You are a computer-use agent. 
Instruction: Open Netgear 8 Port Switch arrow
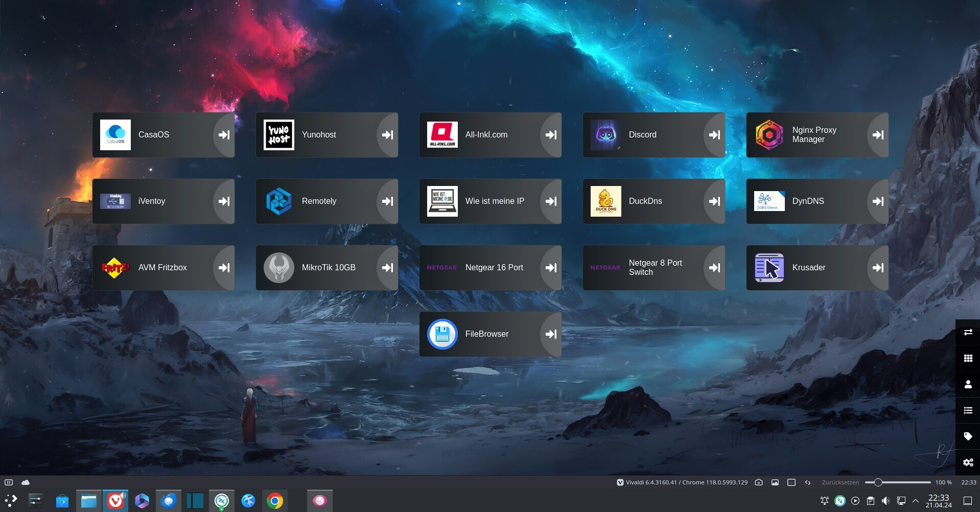point(714,268)
